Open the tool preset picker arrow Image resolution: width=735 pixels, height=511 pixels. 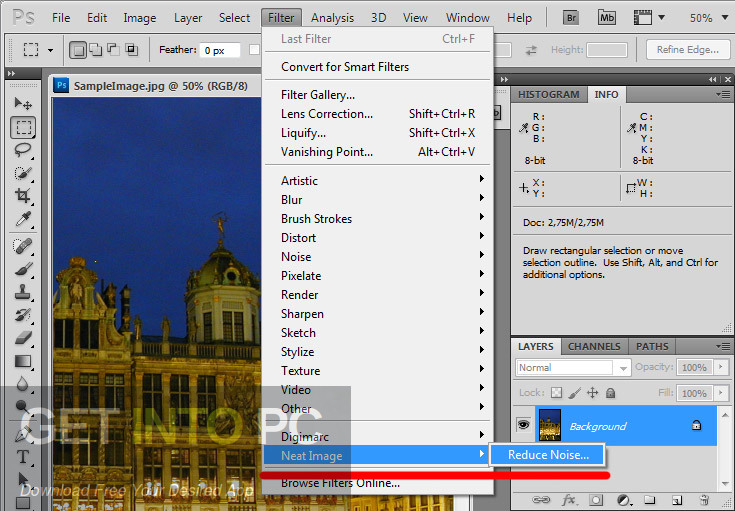(50, 50)
